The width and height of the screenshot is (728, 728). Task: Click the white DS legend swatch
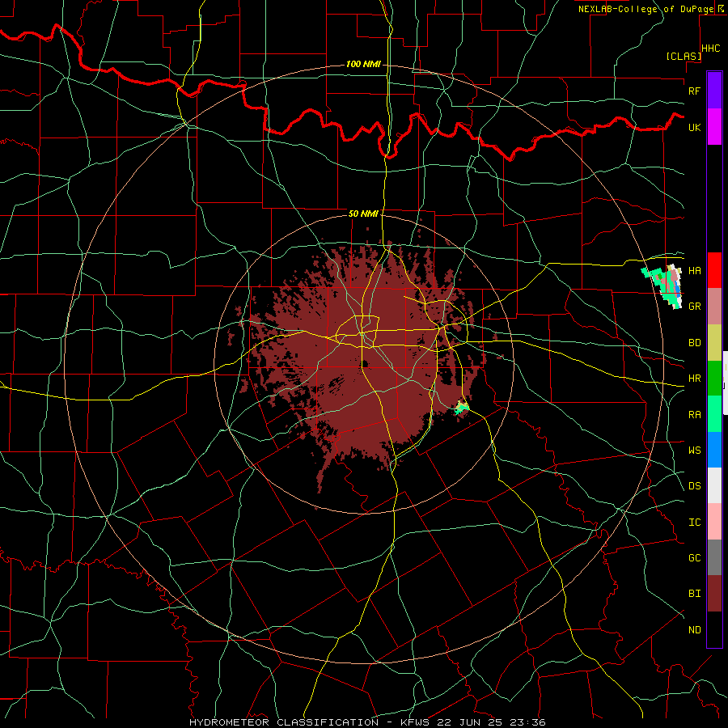point(714,485)
